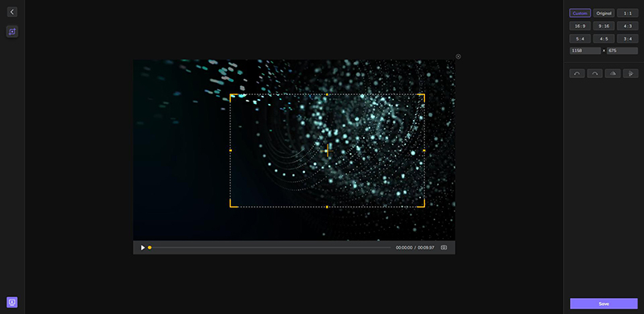
Task: Pick the 4:5 aspect ratio preset
Action: click(604, 39)
